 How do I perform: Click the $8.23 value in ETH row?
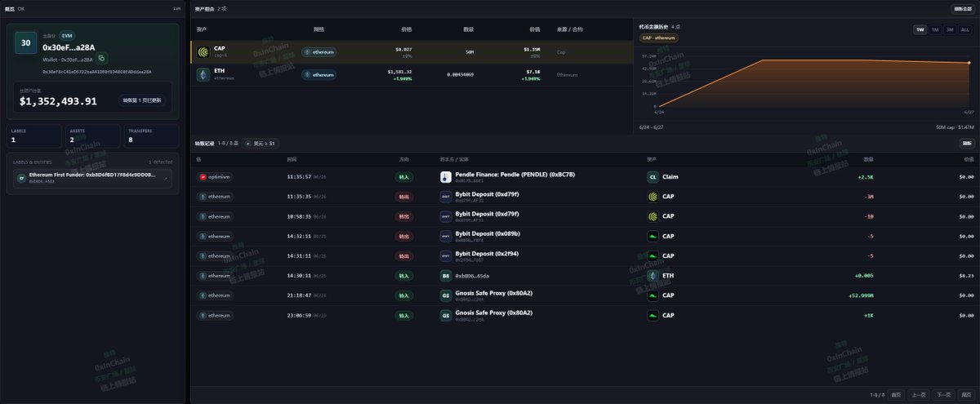click(966, 276)
